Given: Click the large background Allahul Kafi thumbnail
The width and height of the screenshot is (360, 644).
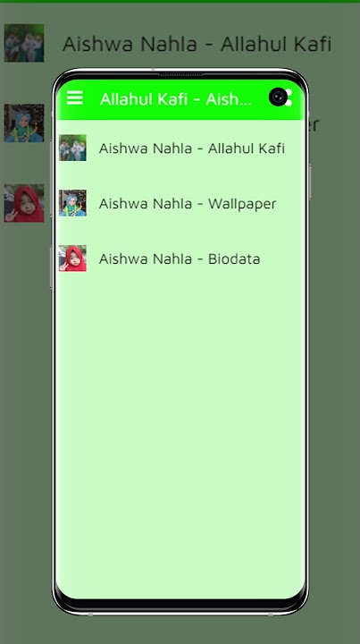Looking at the screenshot, I should (24, 43).
